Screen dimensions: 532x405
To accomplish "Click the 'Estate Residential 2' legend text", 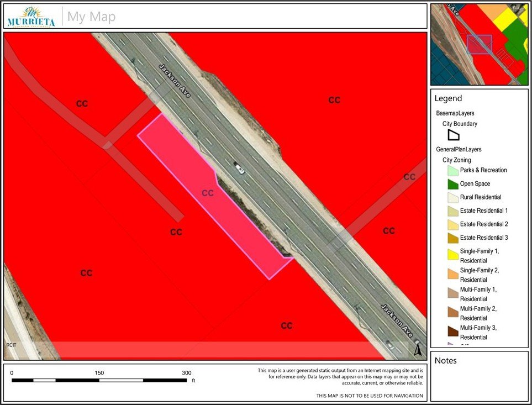I will coord(484,224).
